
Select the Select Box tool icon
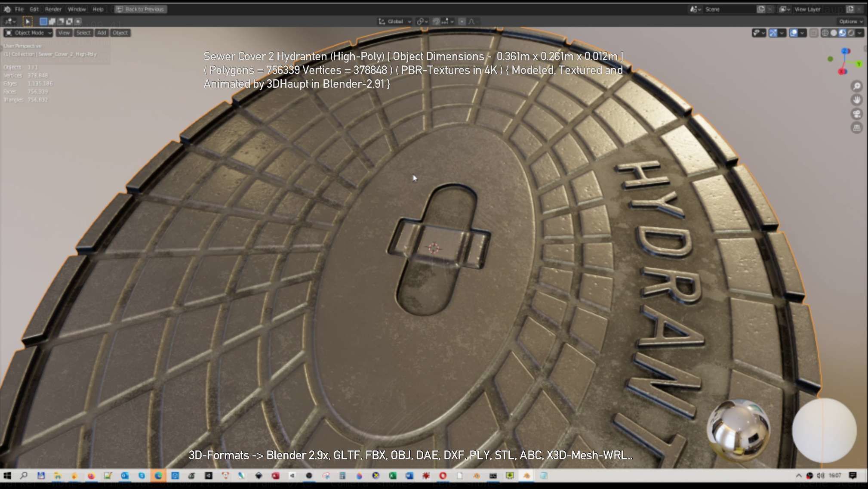tap(28, 21)
